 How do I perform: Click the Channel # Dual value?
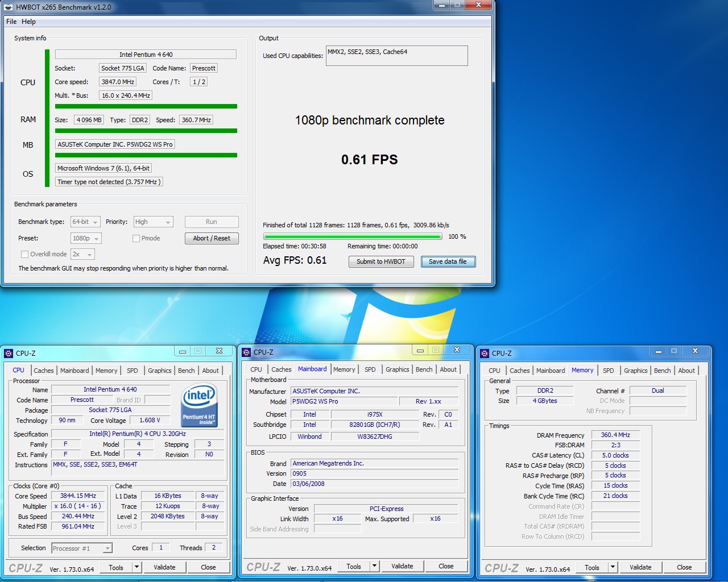[658, 390]
